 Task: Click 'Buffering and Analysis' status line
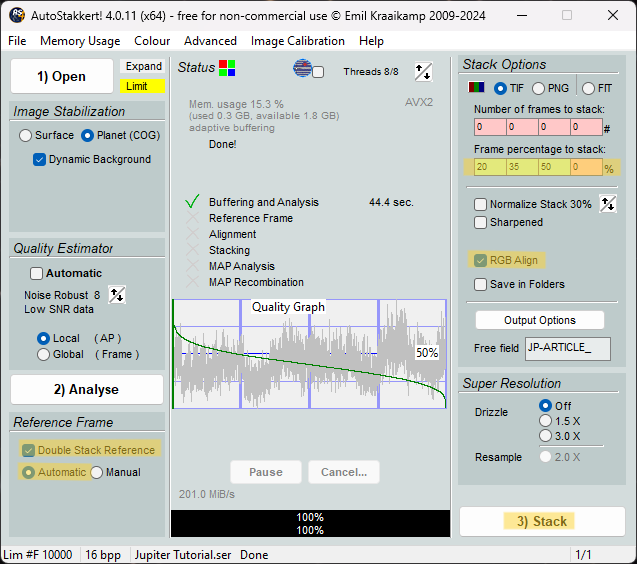264,202
